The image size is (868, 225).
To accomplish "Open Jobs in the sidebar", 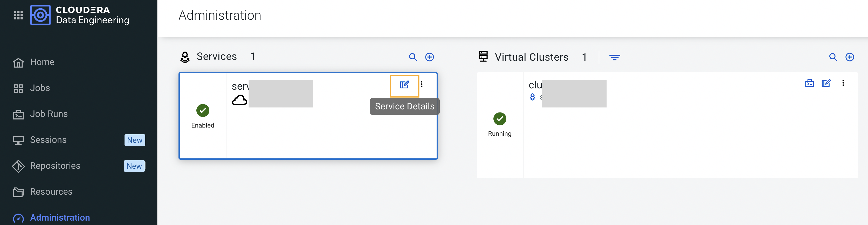I will (40, 88).
